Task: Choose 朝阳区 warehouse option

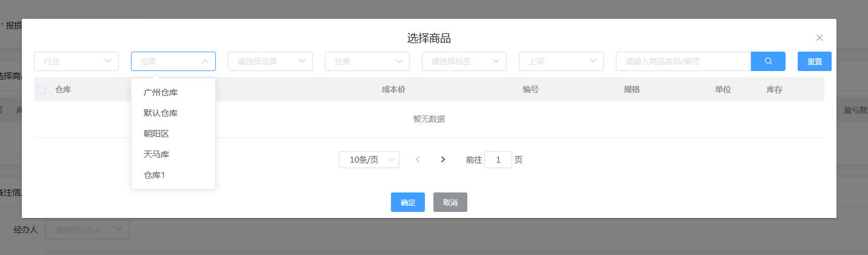Action: 173,134
